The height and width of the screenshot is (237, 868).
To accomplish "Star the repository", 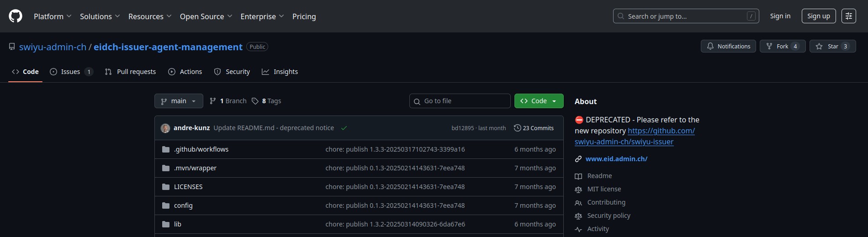I will 832,46.
